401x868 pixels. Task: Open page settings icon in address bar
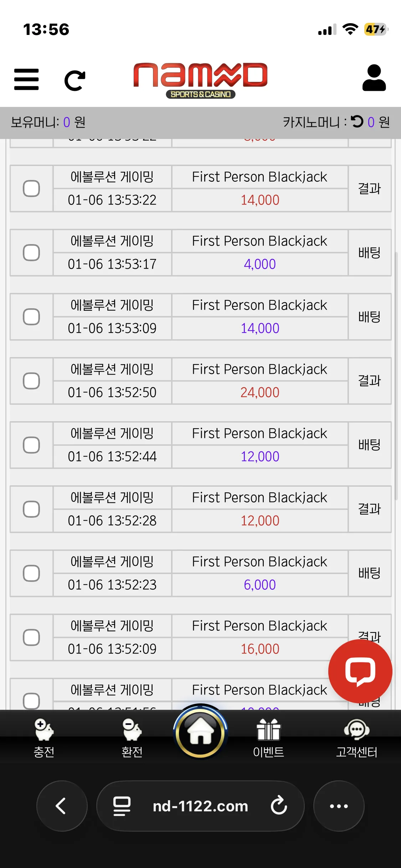(122, 806)
